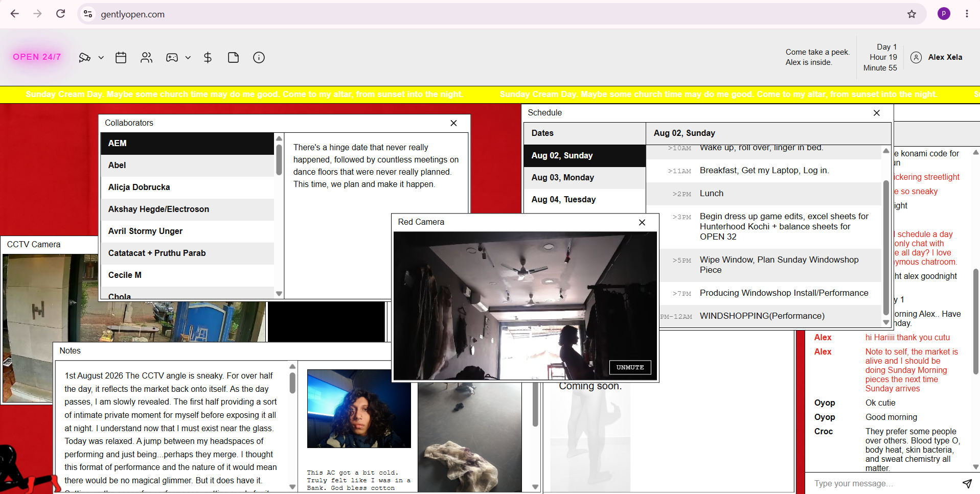The width and height of the screenshot is (980, 494).
Task: Expand the dropdown arrow beside game controller
Action: click(x=188, y=58)
